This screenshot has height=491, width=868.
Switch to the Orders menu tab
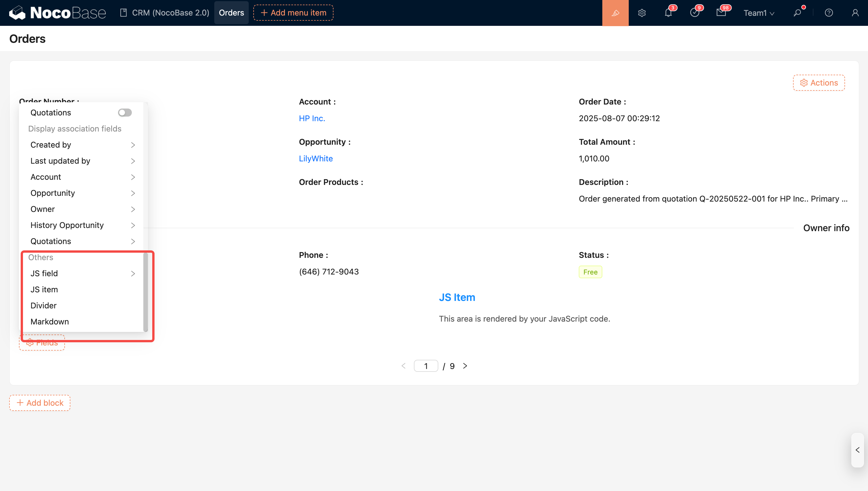pyautogui.click(x=231, y=13)
